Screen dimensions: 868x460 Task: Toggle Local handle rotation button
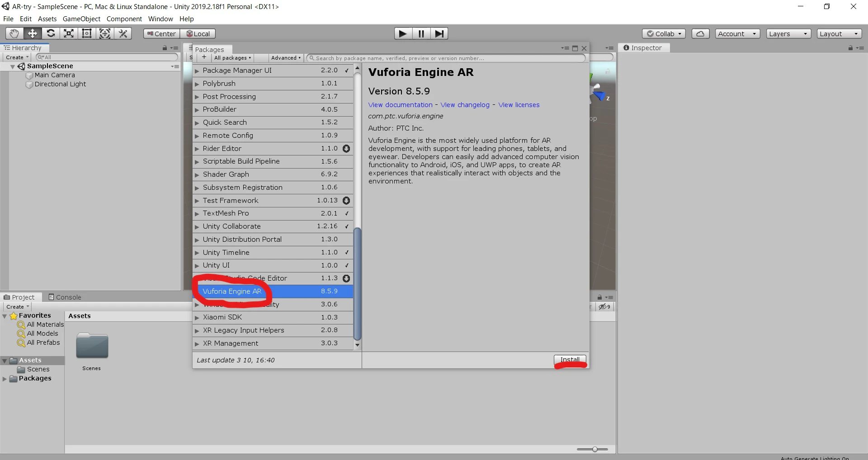pos(198,34)
